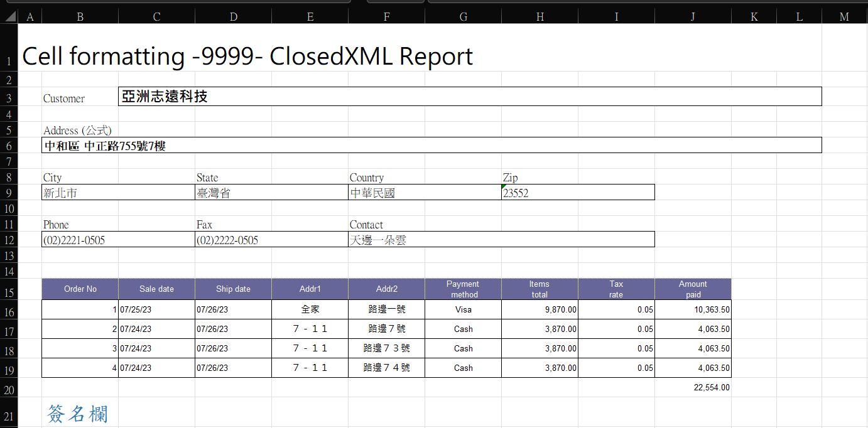Click the 簽名欄 signature cell

(78, 414)
